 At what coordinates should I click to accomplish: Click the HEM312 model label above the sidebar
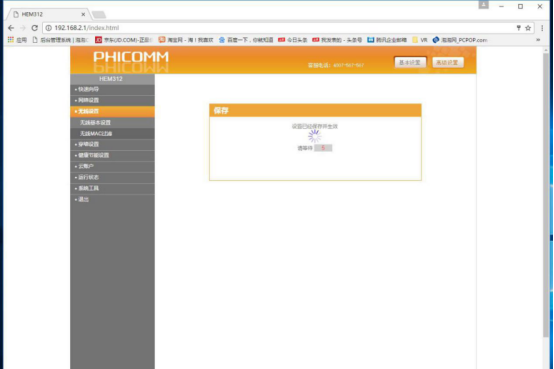click(111, 79)
